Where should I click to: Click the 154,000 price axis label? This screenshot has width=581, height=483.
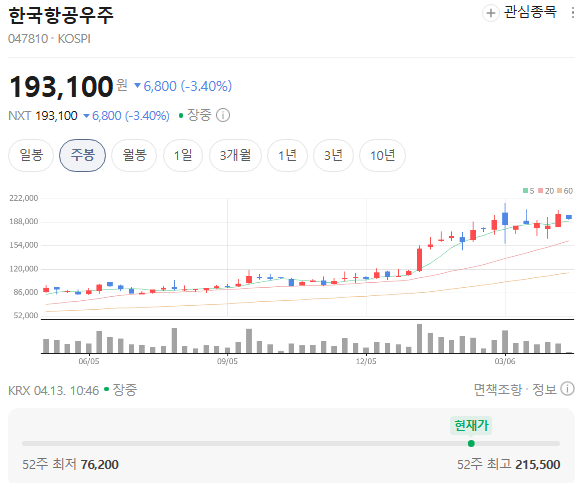coord(24,245)
